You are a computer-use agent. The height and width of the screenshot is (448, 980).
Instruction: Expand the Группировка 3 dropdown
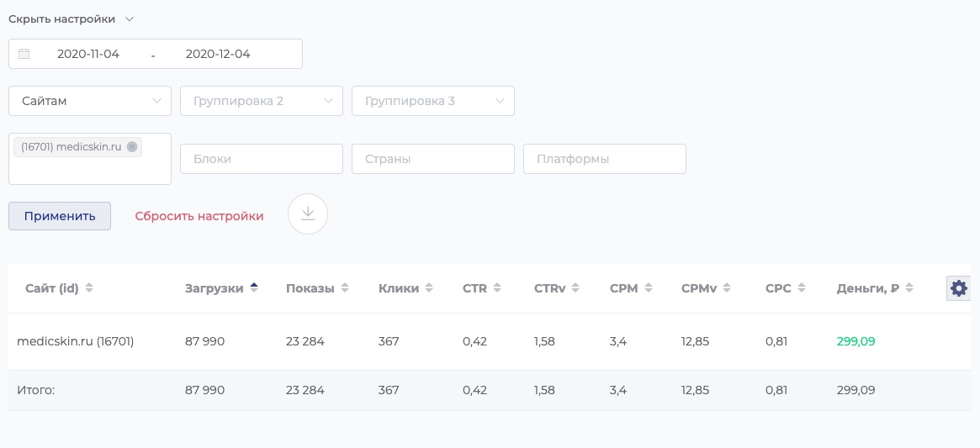433,101
